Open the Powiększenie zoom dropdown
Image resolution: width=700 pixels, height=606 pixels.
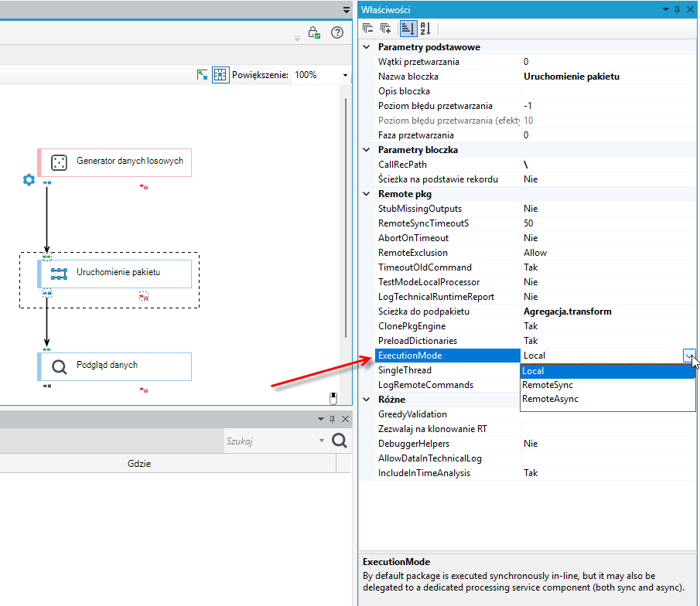click(x=345, y=76)
